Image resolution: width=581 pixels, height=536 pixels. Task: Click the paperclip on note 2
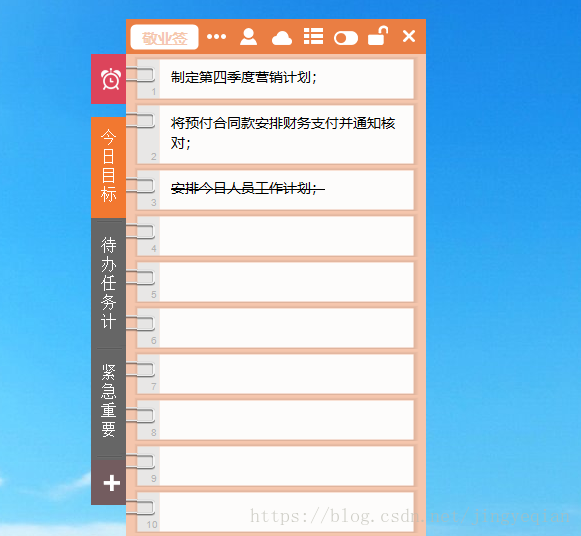(x=140, y=120)
